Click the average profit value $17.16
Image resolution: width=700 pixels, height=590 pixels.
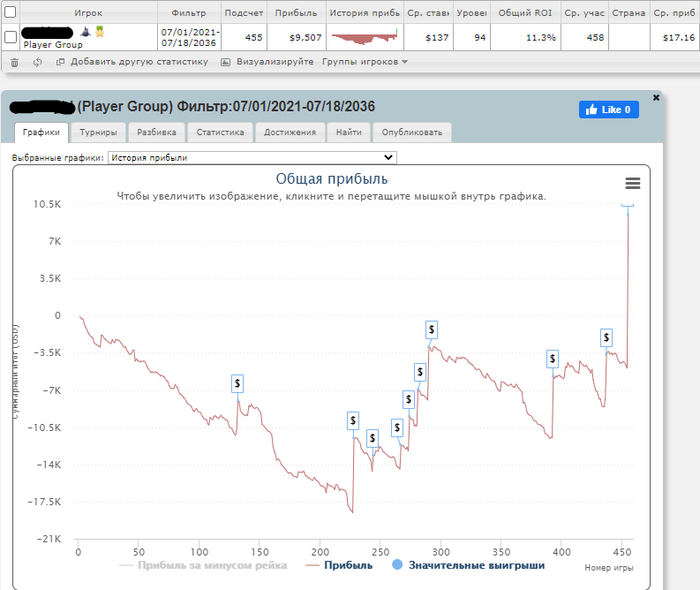point(679,38)
